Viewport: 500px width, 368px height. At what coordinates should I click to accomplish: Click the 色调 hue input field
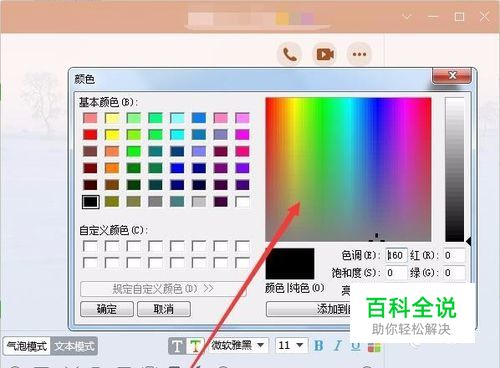tap(396, 256)
